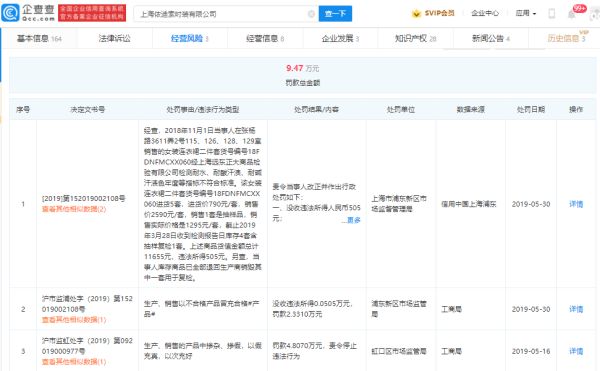Click date cell 2019-05-16
Image resolution: width=600 pixels, height=371 pixels.
531,351
